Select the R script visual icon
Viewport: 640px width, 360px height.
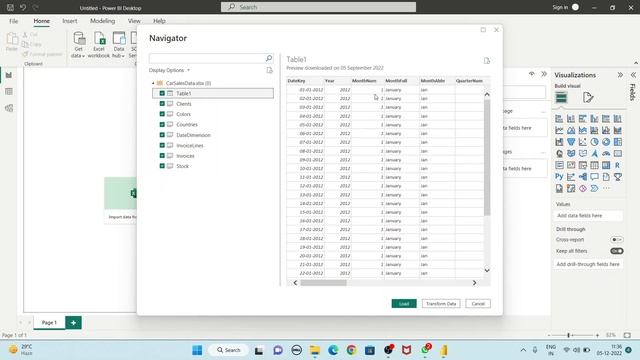[x=618, y=165]
